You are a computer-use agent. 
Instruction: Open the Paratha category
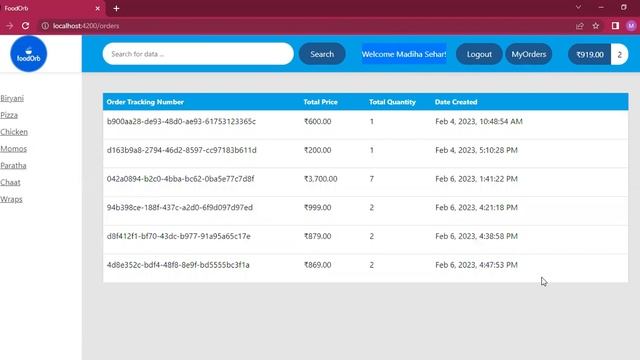pos(13,165)
